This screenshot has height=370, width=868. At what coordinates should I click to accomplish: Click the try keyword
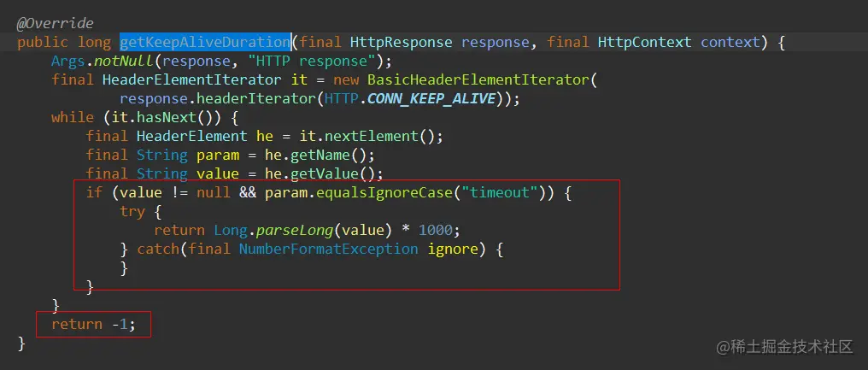(x=132, y=211)
